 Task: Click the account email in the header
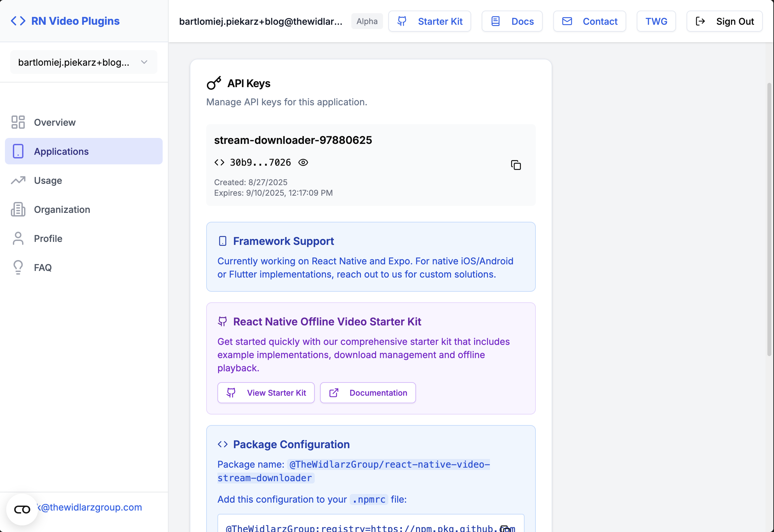pyautogui.click(x=261, y=21)
